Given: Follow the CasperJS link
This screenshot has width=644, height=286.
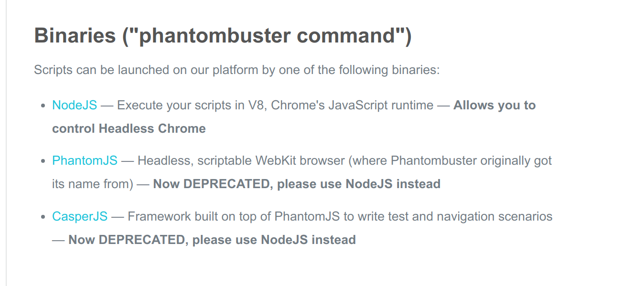Looking at the screenshot, I should 80,216.
